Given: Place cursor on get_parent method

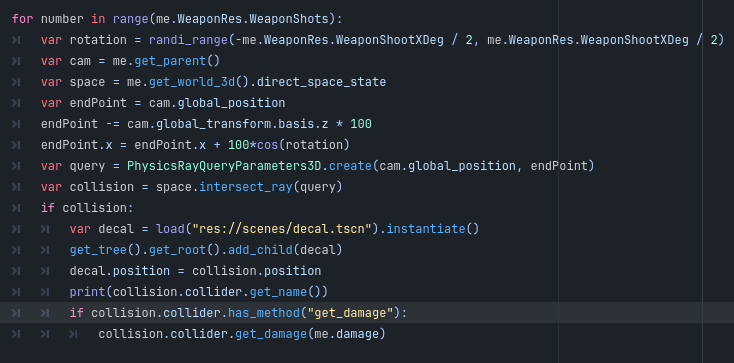Looking at the screenshot, I should 170,61.
